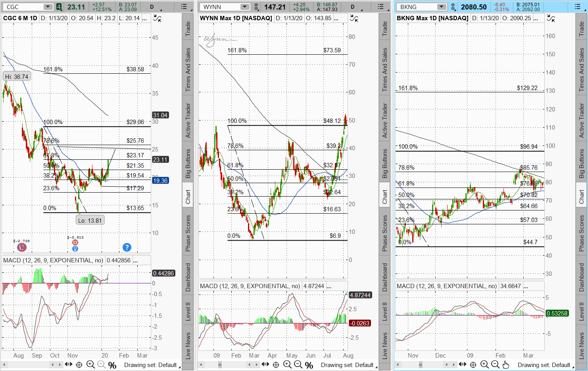Open the WYNN symbol link chain icon
The image size is (588, 371).
[x=256, y=7]
